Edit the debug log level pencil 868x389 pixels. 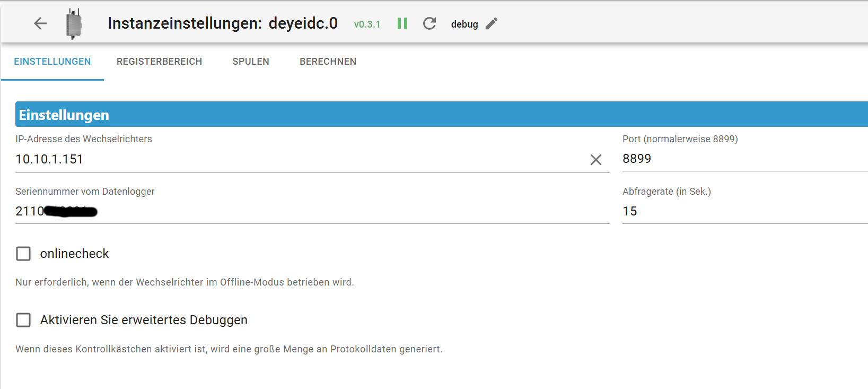(x=492, y=23)
